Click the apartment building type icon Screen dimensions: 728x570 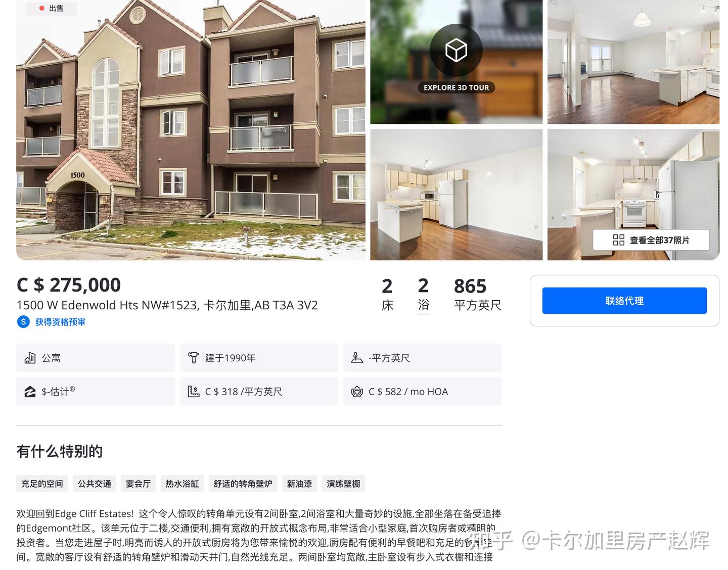point(30,358)
